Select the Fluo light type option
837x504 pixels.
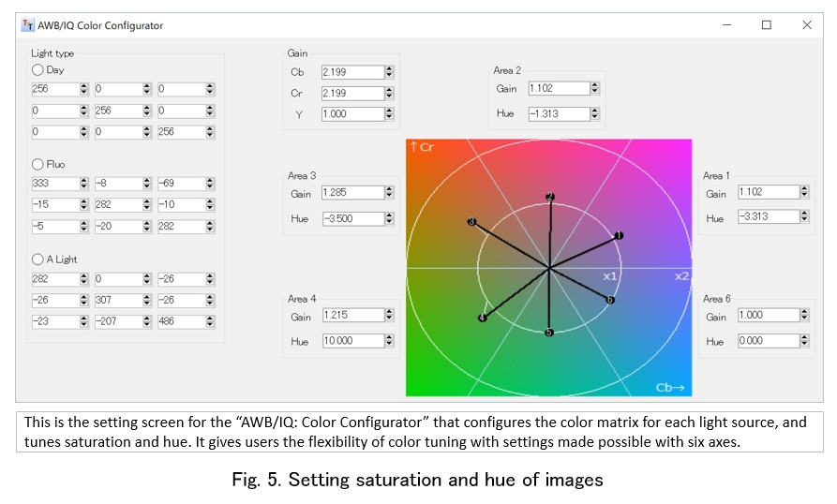pyautogui.click(x=37, y=164)
